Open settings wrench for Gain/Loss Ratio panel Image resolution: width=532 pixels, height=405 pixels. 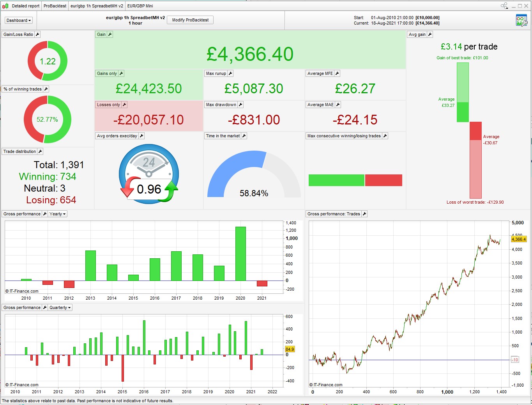(37, 34)
